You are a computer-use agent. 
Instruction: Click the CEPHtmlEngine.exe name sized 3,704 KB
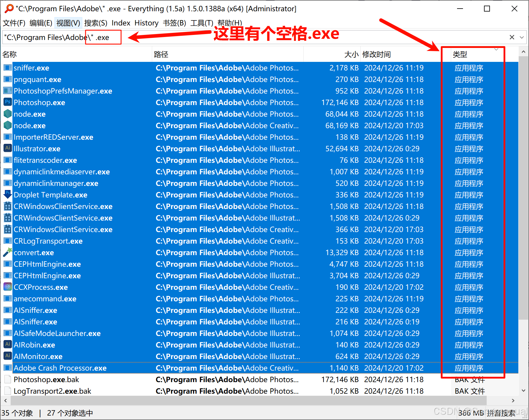coord(47,276)
